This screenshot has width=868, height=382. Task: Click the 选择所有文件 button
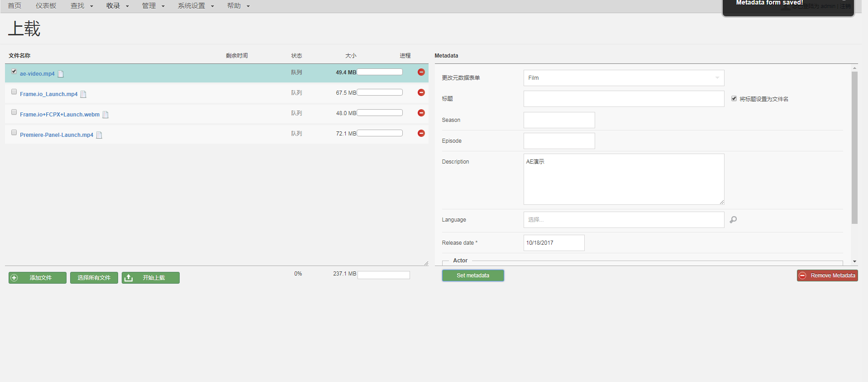point(94,278)
